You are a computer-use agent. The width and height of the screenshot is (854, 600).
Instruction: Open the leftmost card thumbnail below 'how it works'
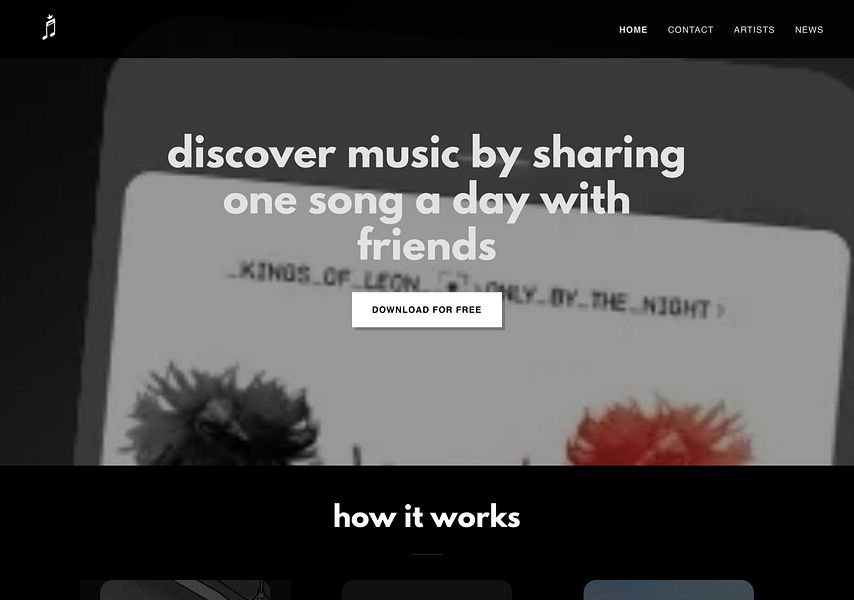185,590
